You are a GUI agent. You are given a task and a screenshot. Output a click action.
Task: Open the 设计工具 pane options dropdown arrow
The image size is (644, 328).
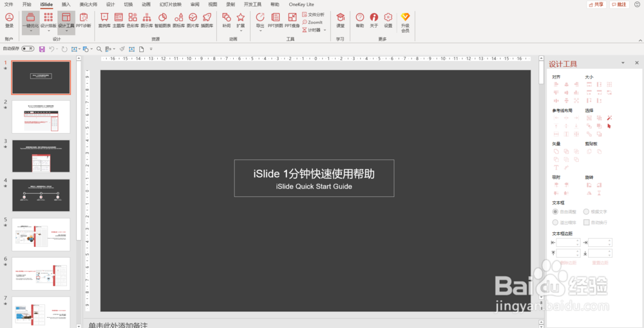point(623,63)
